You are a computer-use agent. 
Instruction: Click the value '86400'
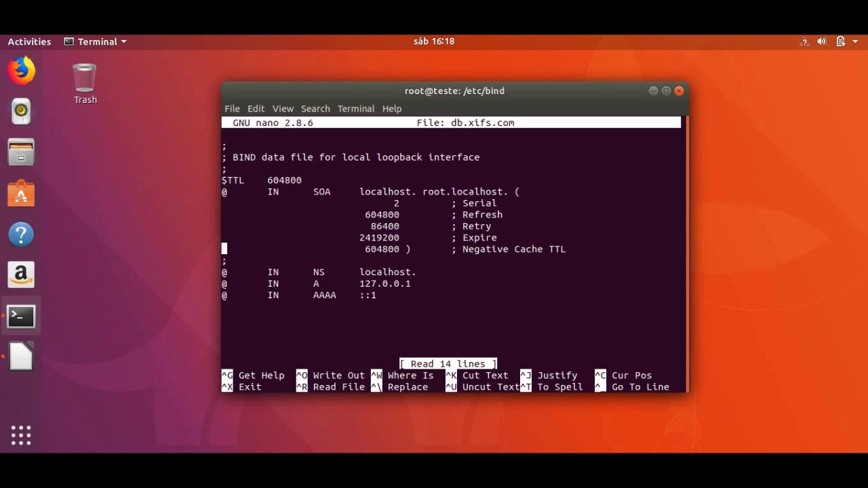tap(384, 226)
